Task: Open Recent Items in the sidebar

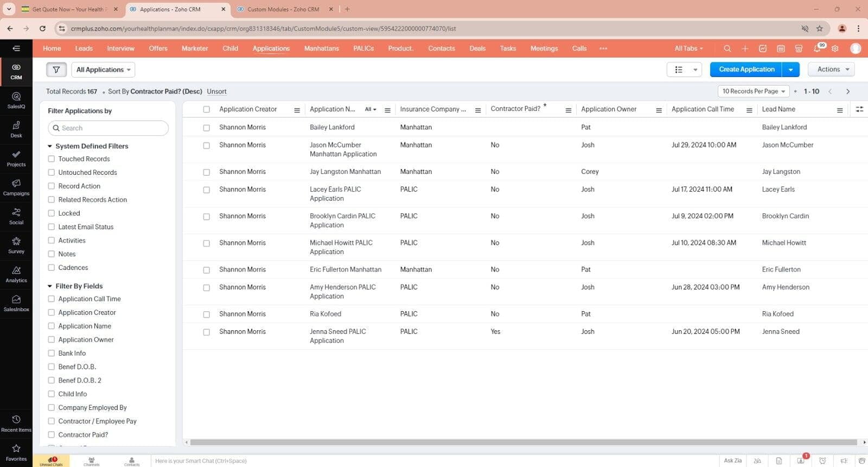Action: 16,424
